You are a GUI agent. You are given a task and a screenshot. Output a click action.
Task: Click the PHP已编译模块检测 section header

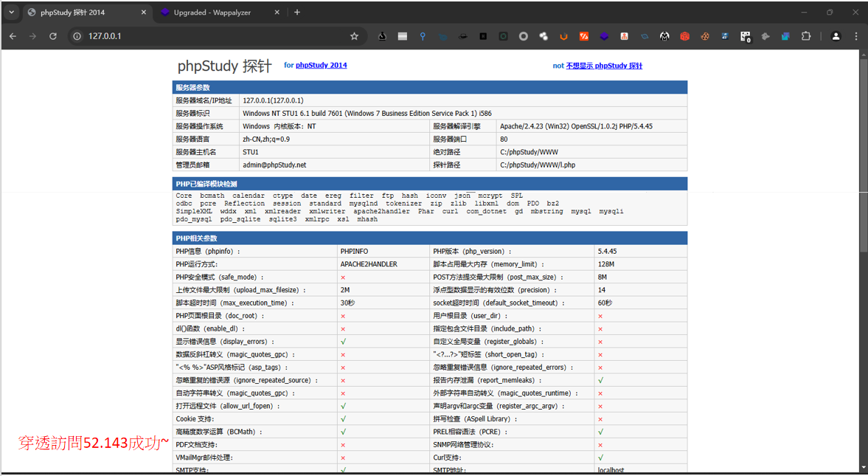[x=429, y=184]
